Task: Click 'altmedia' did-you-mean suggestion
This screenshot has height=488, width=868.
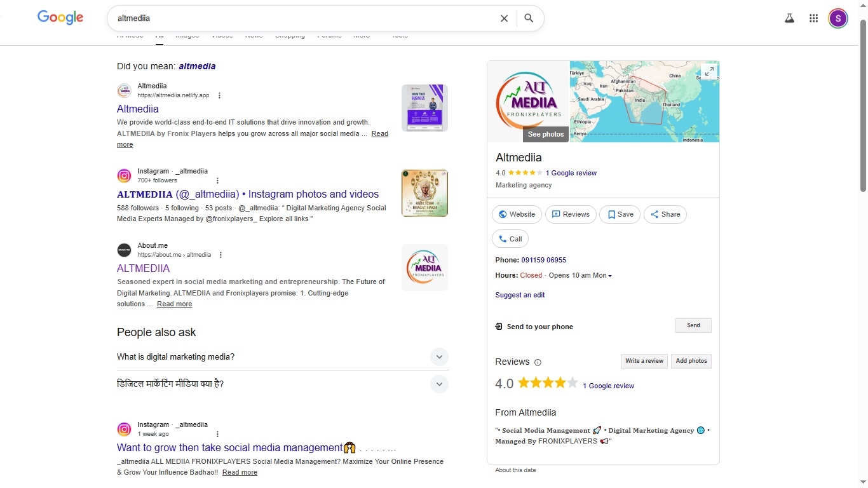Action: pyautogui.click(x=197, y=66)
